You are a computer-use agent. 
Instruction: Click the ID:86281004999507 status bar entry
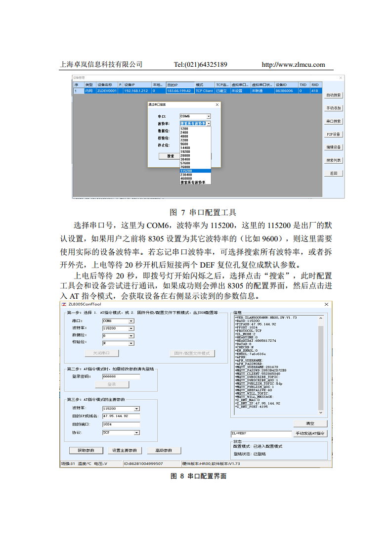pyautogui.click(x=143, y=463)
